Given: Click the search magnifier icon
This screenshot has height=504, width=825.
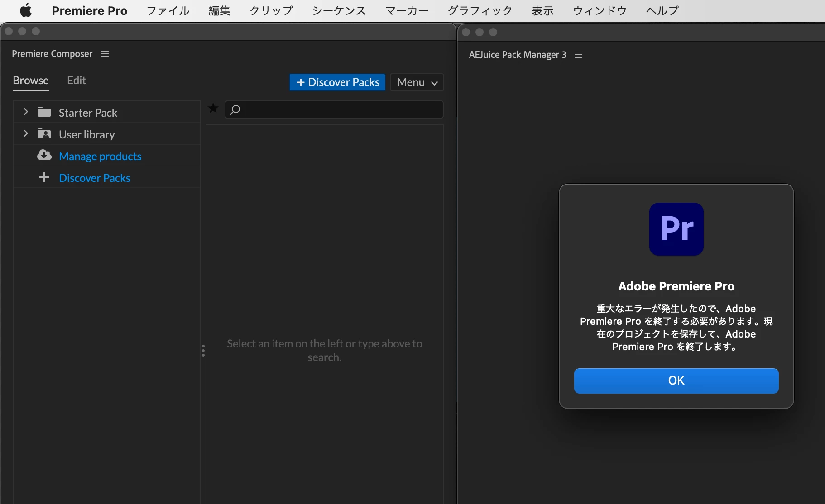Looking at the screenshot, I should pyautogui.click(x=235, y=109).
